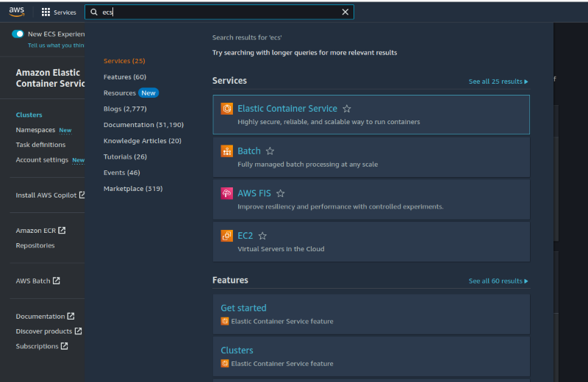The image size is (588, 382).
Task: Expand See all 25 results for Services
Action: (x=498, y=82)
